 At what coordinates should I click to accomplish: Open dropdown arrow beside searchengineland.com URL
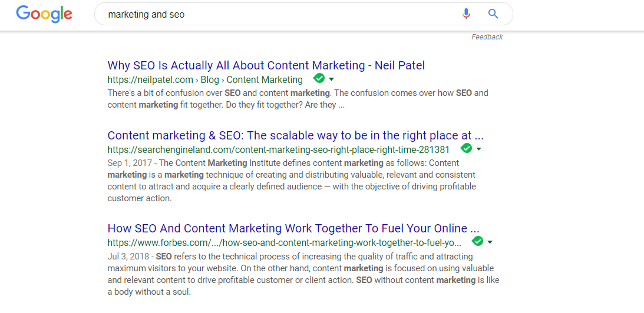pyautogui.click(x=479, y=149)
